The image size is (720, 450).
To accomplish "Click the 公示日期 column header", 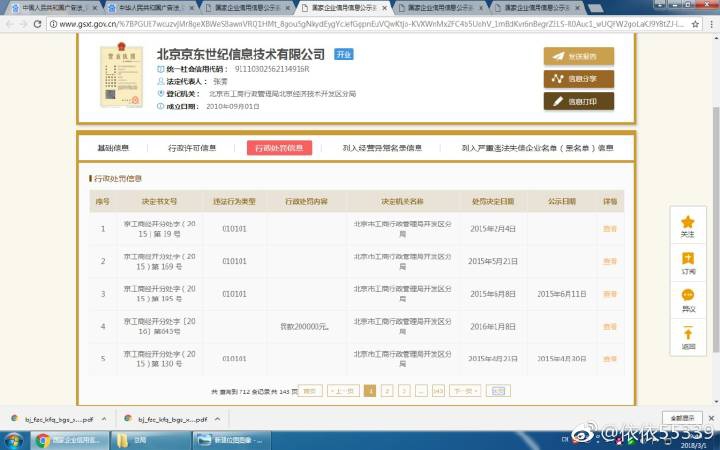I will coord(562,201).
